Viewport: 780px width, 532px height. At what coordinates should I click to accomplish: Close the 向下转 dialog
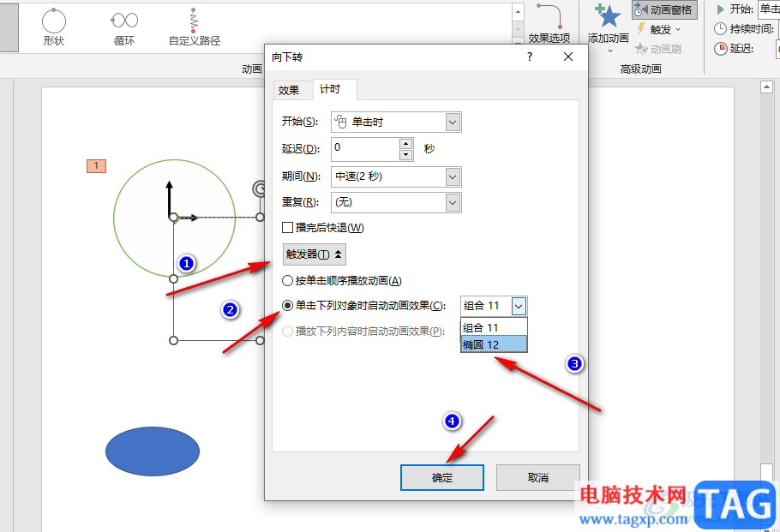pyautogui.click(x=568, y=57)
